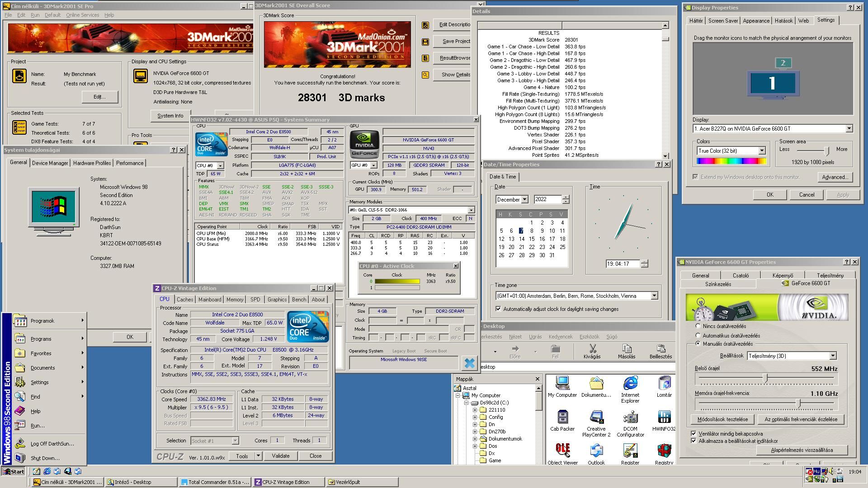The width and height of the screenshot is (868, 488).
Task: Click the Show Details magnifier icon
Action: pyautogui.click(x=425, y=75)
